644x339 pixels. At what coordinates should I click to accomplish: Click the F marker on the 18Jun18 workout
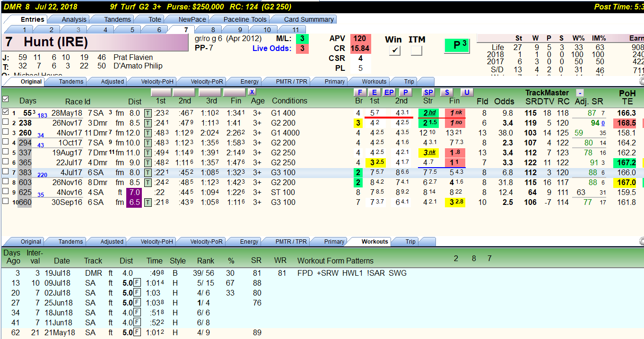[x=137, y=313]
